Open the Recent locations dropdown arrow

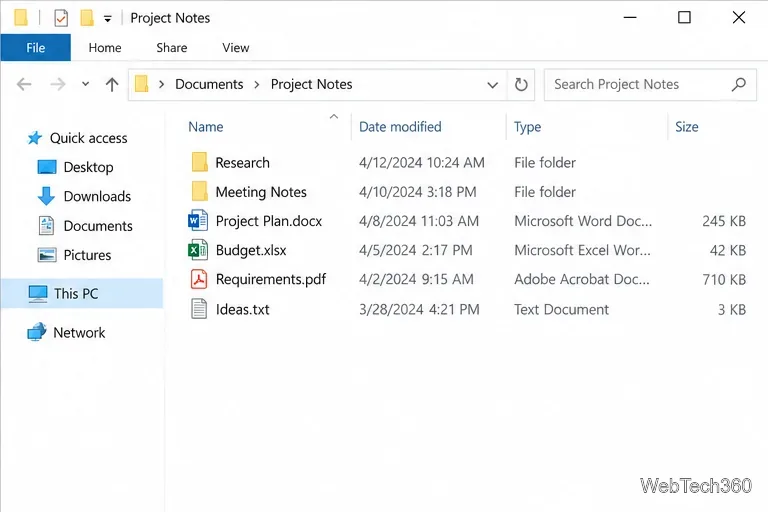(x=85, y=84)
